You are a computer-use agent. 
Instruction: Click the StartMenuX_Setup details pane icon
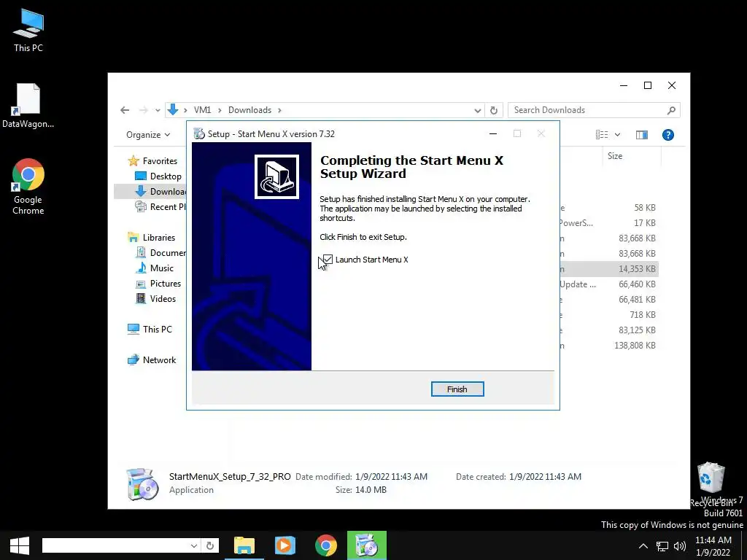142,484
